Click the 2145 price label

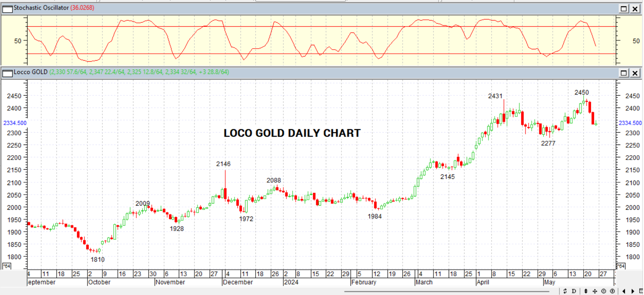coord(448,177)
